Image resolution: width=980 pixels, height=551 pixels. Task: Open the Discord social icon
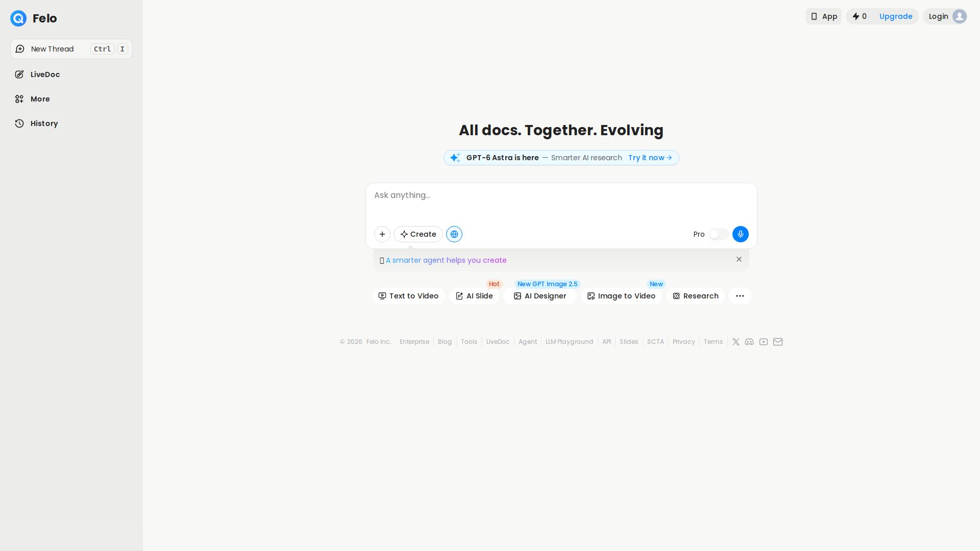pos(749,342)
